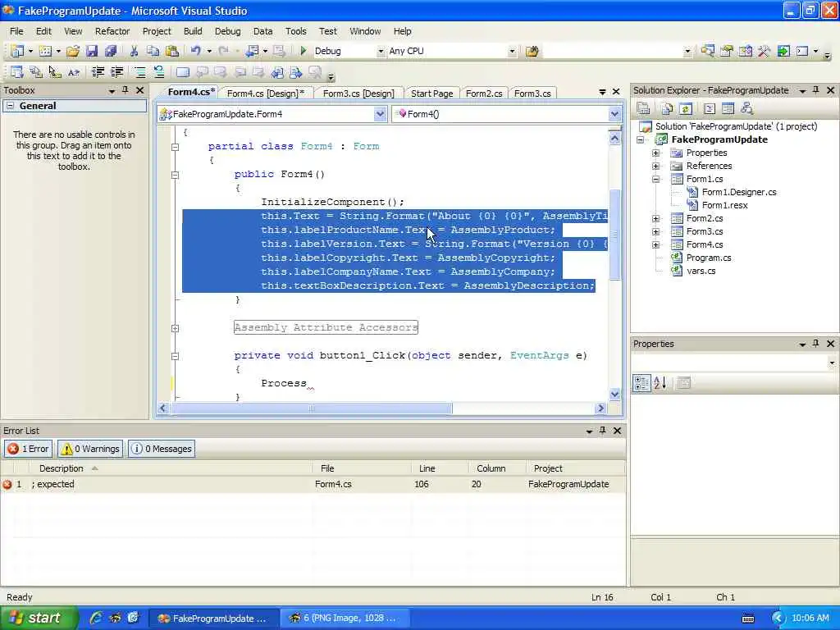
Task: Click Increase Line Indent icon
Action: (x=116, y=72)
